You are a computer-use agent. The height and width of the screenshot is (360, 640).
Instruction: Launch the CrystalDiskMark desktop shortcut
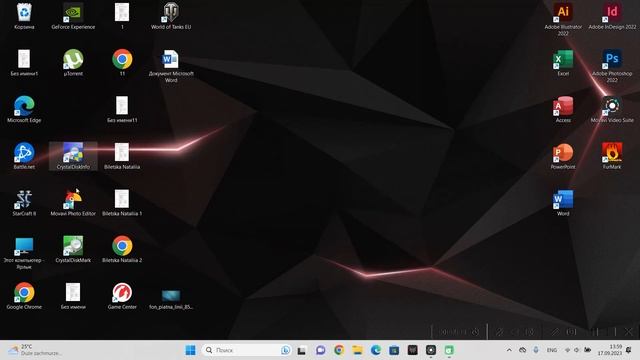(x=73, y=249)
